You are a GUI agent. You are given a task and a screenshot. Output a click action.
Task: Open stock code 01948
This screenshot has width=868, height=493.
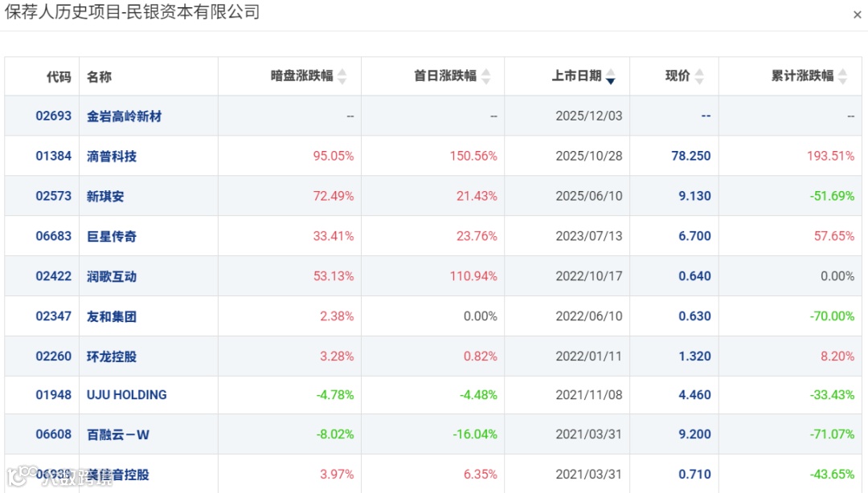click(54, 395)
